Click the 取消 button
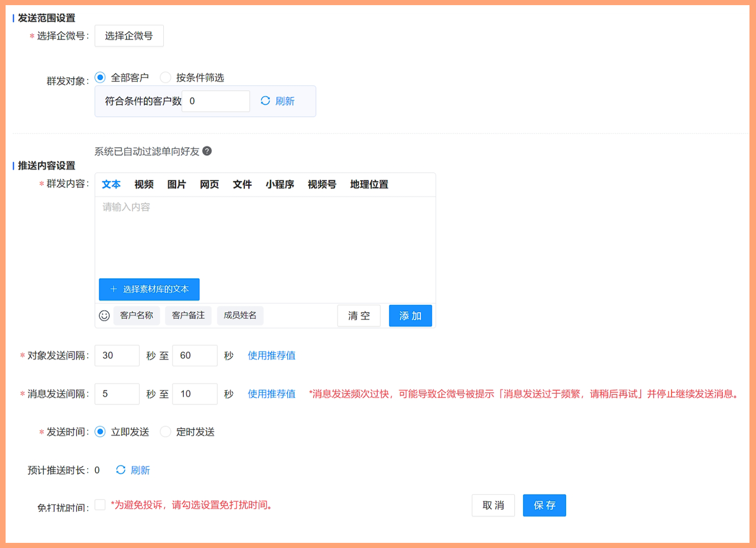This screenshot has width=756, height=548. 493,506
